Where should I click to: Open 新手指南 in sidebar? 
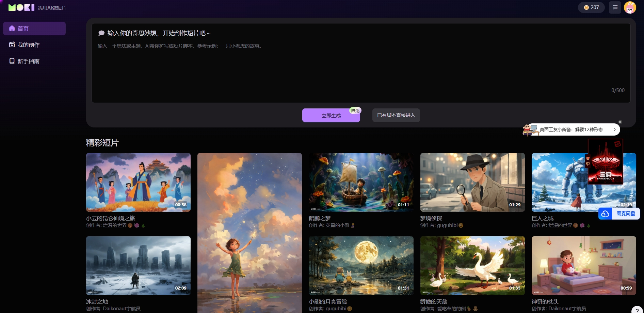(29, 61)
